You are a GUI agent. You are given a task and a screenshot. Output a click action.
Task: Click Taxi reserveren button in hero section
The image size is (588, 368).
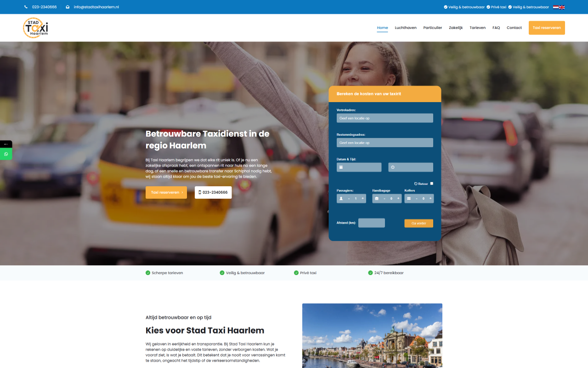[166, 192]
